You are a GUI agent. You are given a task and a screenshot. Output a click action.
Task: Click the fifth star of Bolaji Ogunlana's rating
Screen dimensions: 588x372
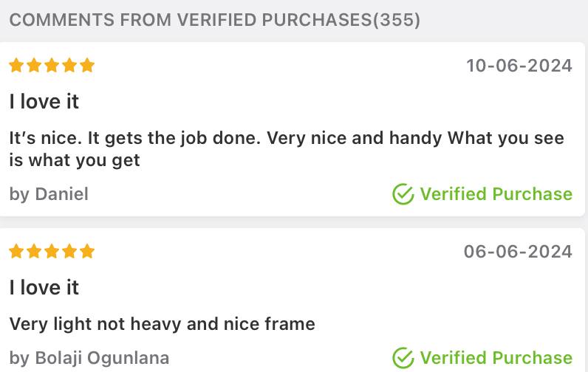(x=87, y=252)
